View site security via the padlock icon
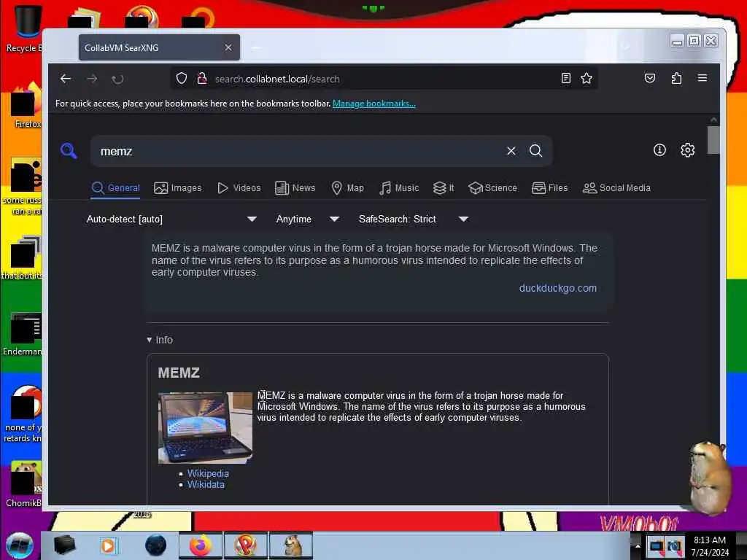Screen dimensions: 747x560 point(202,78)
